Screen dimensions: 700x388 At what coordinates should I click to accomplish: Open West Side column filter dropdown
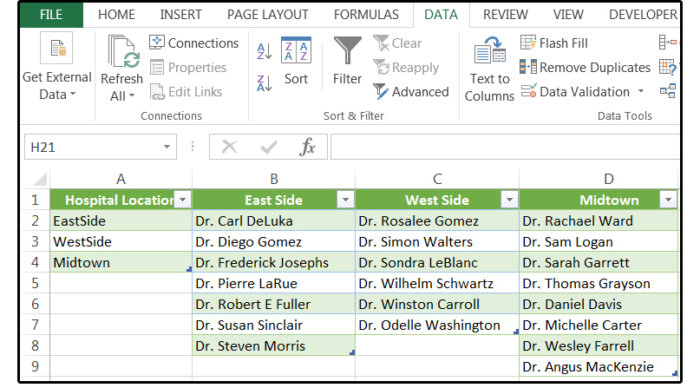(x=509, y=200)
